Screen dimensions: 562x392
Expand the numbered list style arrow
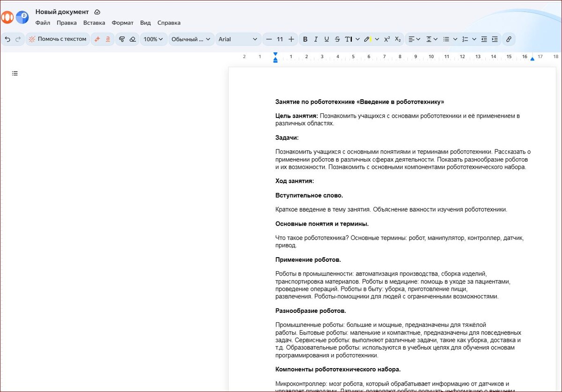pyautogui.click(x=474, y=39)
